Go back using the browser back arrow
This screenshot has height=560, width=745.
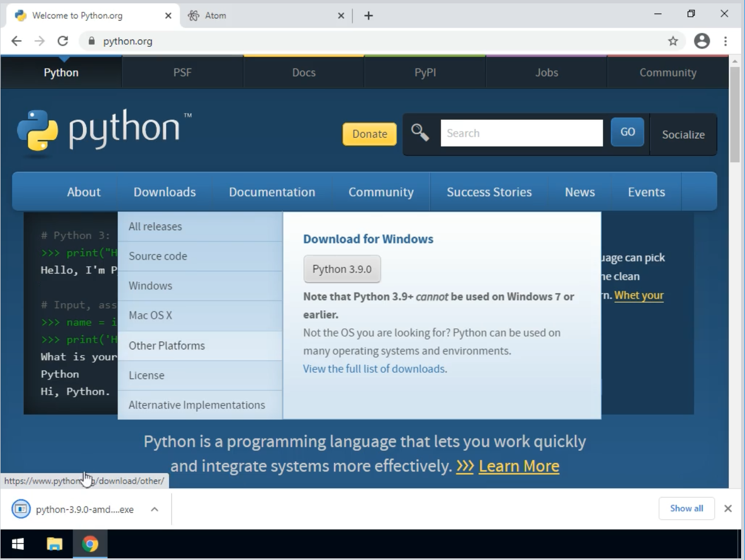(17, 41)
